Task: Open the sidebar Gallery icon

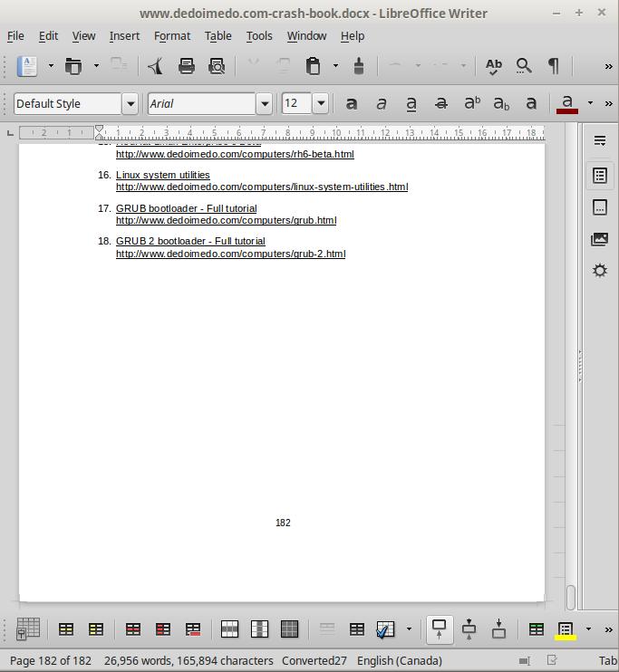Action: point(600,239)
